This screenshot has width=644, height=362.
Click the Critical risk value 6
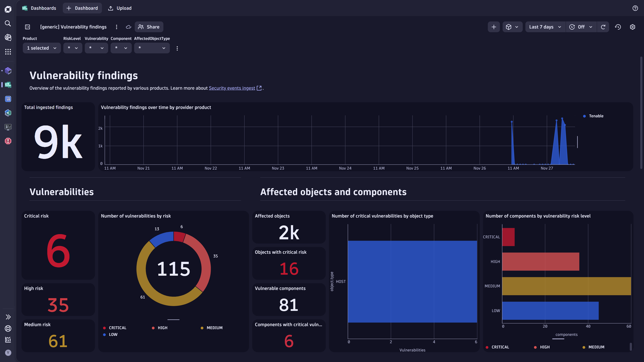click(58, 251)
